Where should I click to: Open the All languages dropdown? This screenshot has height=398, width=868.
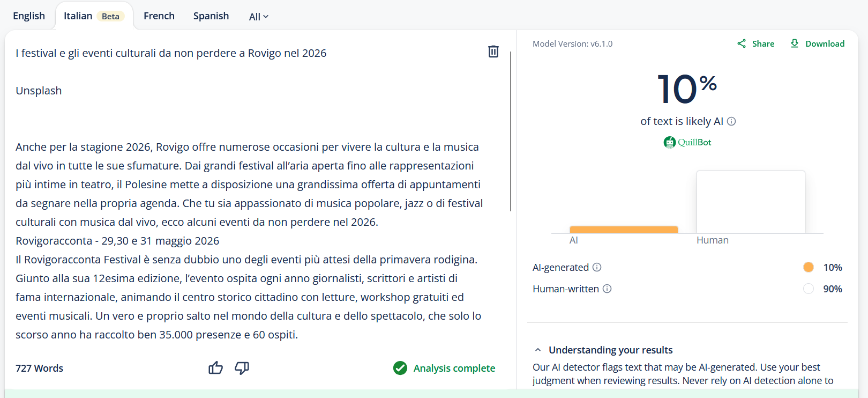(x=259, y=17)
